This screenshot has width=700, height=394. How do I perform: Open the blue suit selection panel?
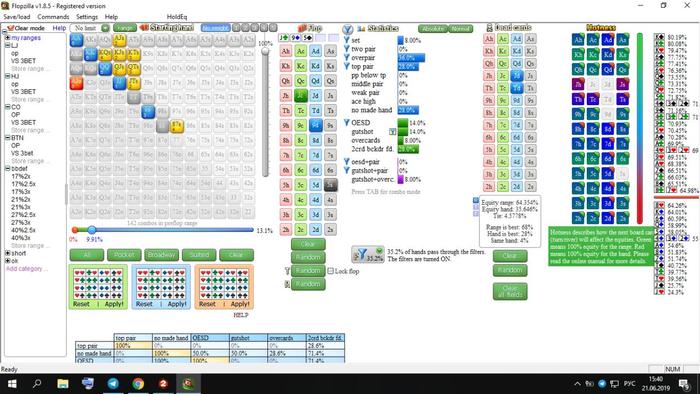pyautogui.click(x=161, y=286)
